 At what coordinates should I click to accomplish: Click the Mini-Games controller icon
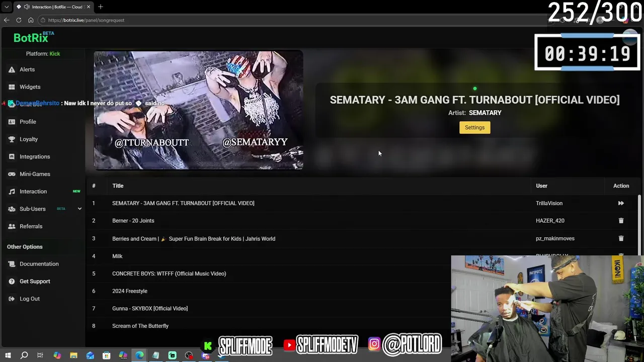(12, 174)
